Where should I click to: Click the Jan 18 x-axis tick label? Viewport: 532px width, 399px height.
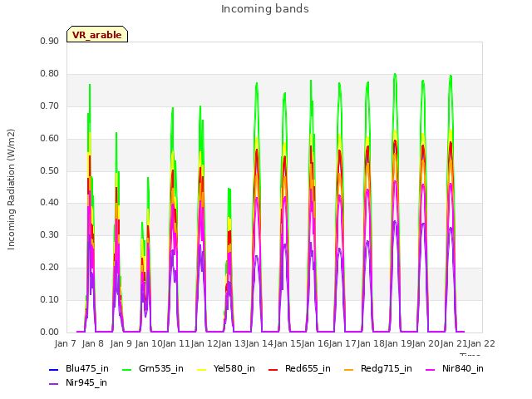(x=371, y=343)
